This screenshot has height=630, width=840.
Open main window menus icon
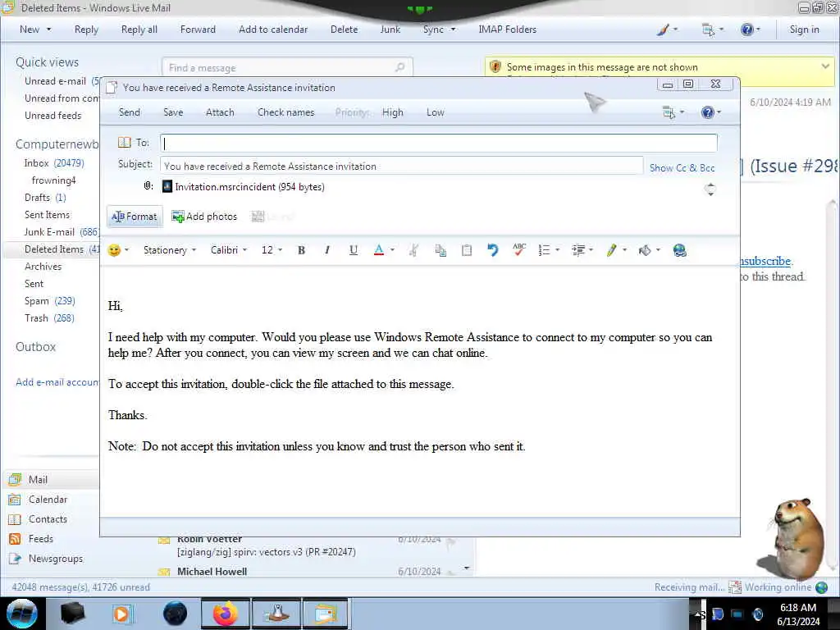pyautogui.click(x=713, y=30)
